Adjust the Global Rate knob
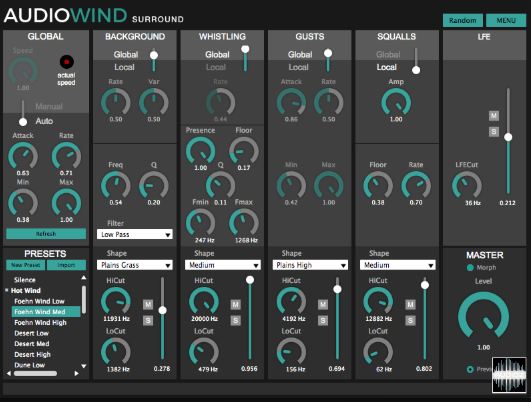Screen dimensions: 531x402 tap(66, 156)
